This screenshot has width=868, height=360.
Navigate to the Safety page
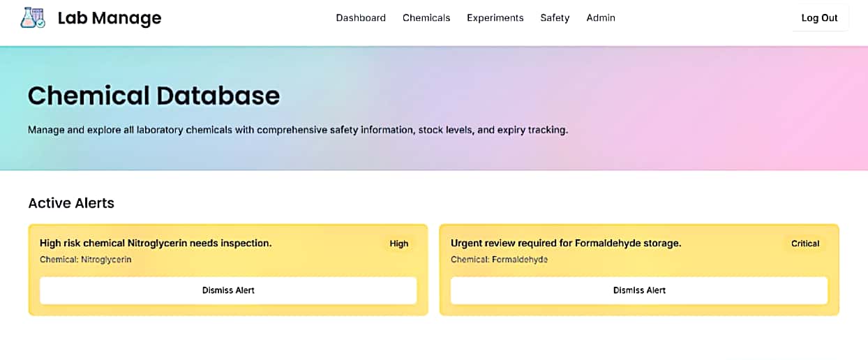pos(555,18)
